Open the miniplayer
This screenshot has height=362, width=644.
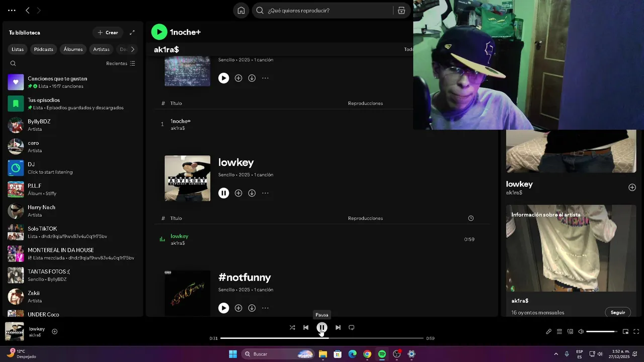point(625,331)
